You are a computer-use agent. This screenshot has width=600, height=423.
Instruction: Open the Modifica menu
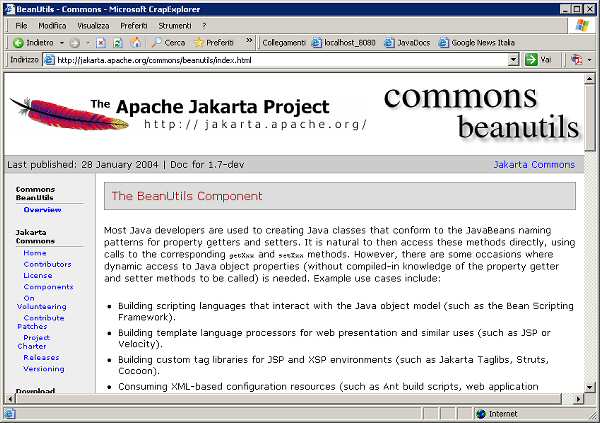pos(52,26)
